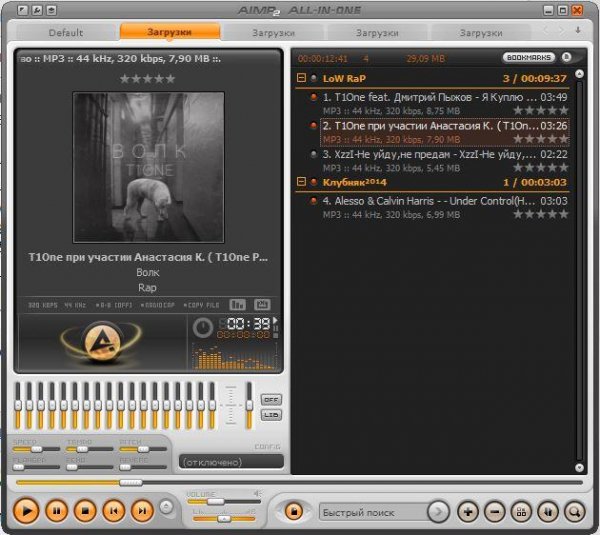Rate the current track with stars under file info

coord(147,79)
